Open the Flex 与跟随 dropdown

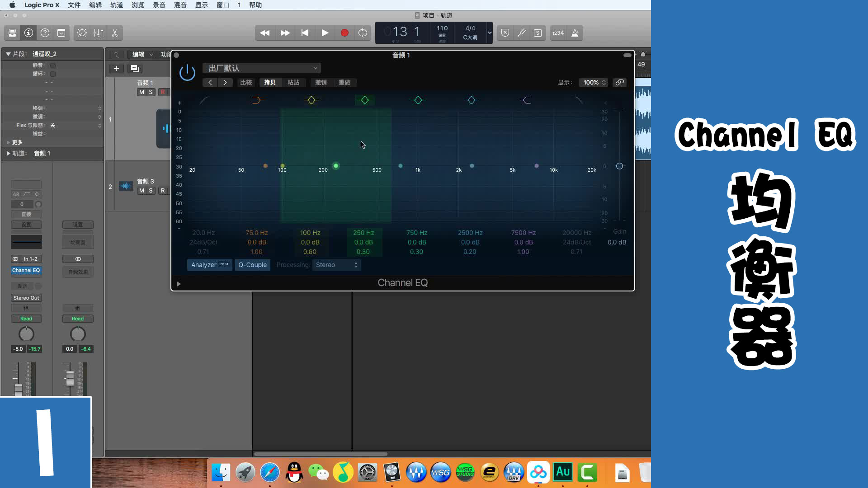pos(99,125)
